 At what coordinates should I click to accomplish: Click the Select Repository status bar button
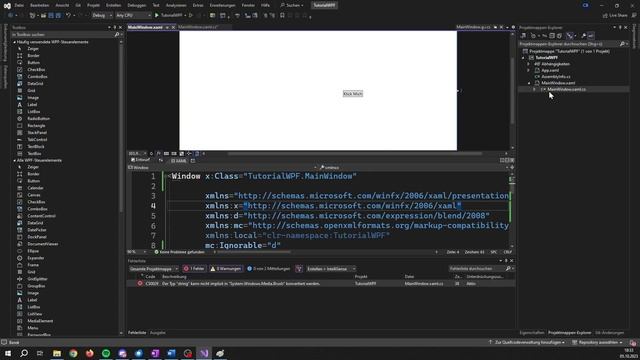[x=598, y=342]
